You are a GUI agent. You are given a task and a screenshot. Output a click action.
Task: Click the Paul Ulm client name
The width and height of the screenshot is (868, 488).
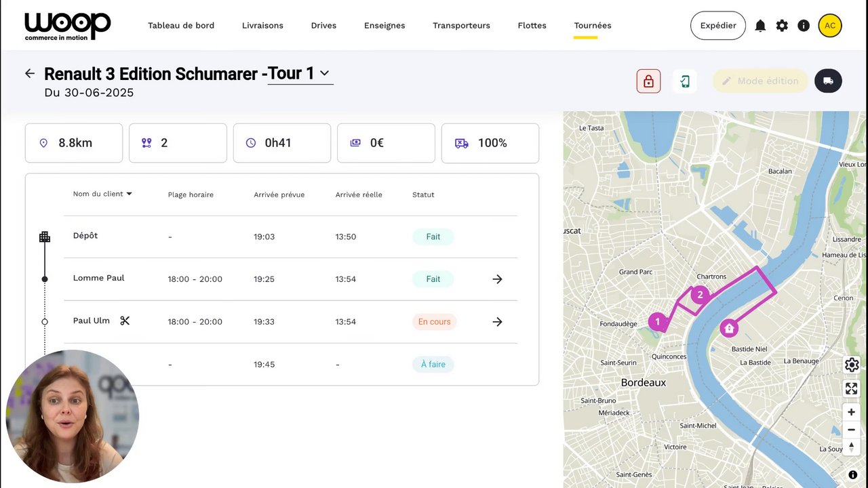pyautogui.click(x=91, y=321)
